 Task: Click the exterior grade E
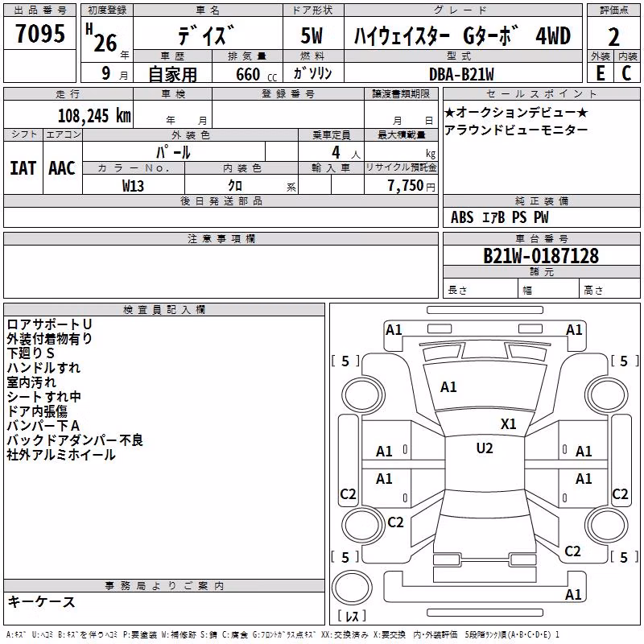point(600,73)
